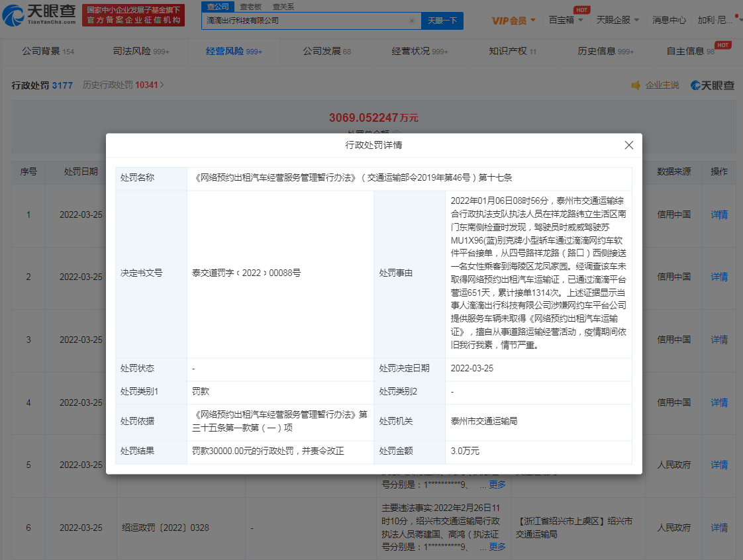Screen dimensions: 743x560
Task: Open 详情 for row 6
Action: click(x=719, y=528)
